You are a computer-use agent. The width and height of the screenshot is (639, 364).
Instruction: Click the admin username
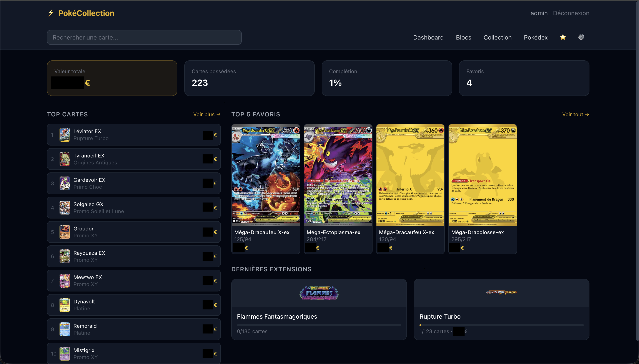(x=539, y=13)
